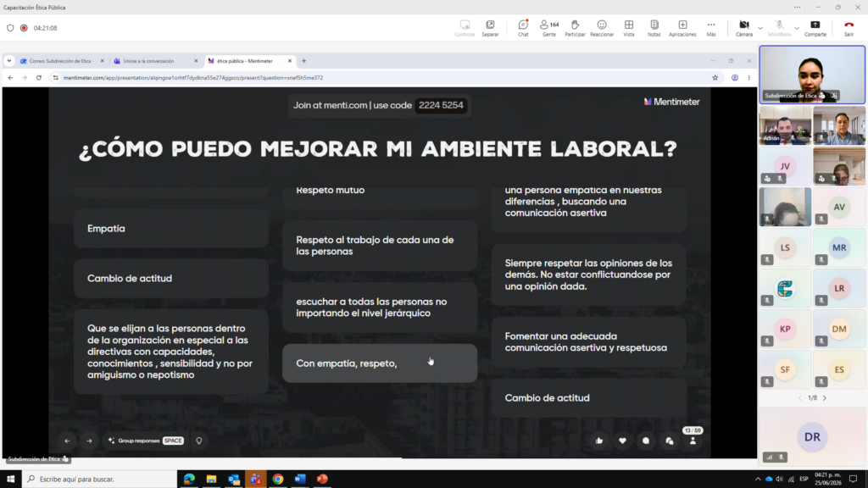Bookmark the page with the star icon
Image resolution: width=868 pixels, height=488 pixels.
coord(715,78)
